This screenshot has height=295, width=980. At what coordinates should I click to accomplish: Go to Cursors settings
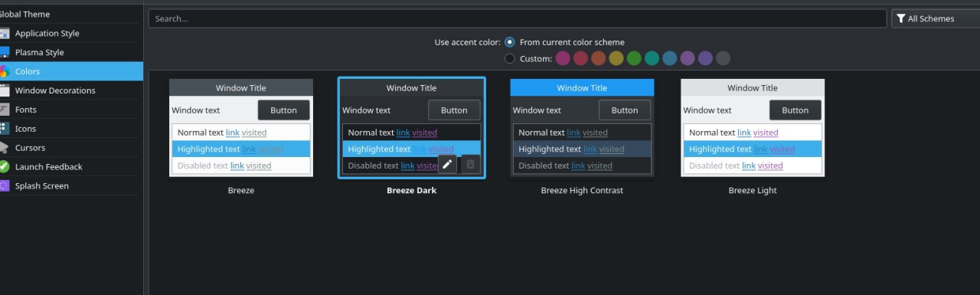click(70, 148)
